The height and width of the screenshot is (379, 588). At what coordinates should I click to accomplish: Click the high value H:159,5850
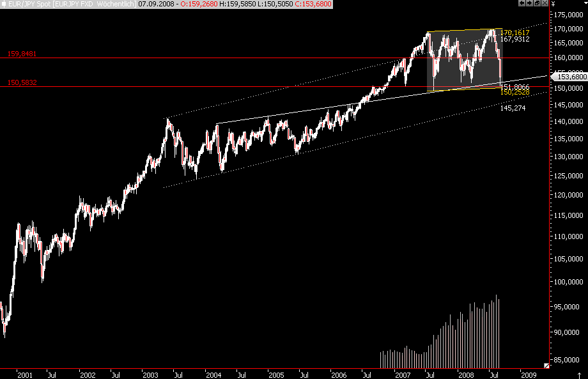pos(237,4)
